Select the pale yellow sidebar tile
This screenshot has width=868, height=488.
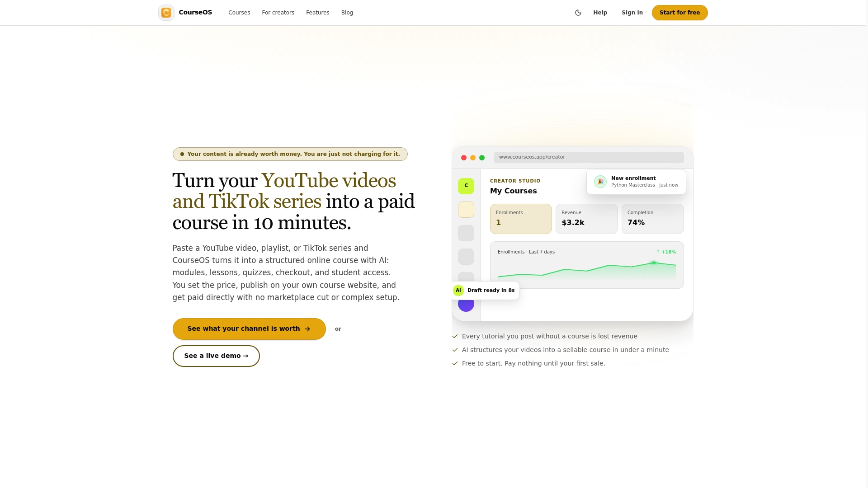(x=466, y=210)
